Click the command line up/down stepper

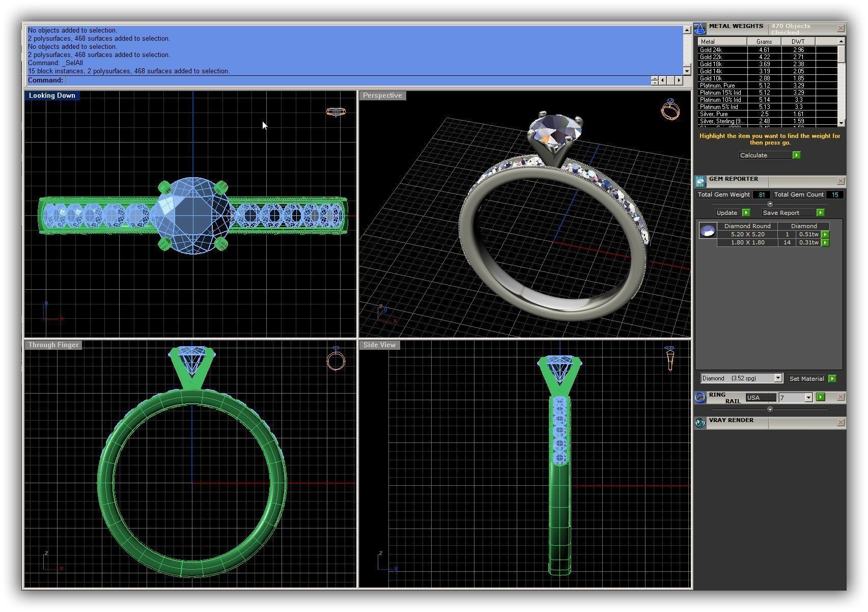654,80
